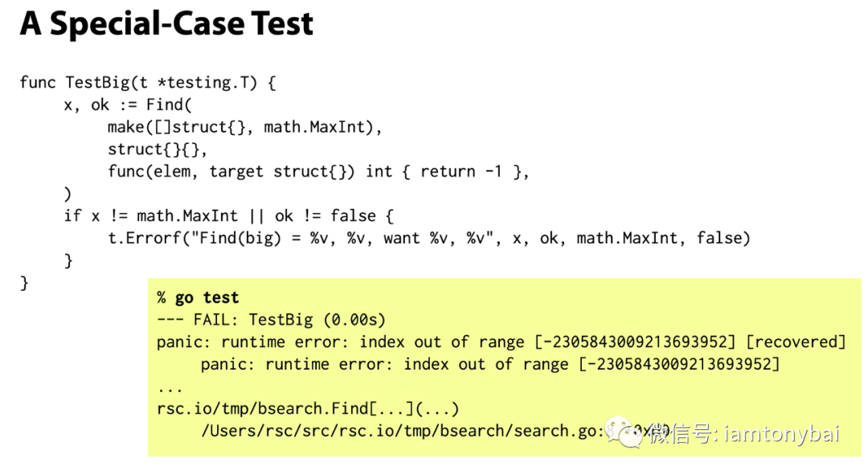Click the '...' ellipsis line in the output
868x474 pixels.
(170, 390)
